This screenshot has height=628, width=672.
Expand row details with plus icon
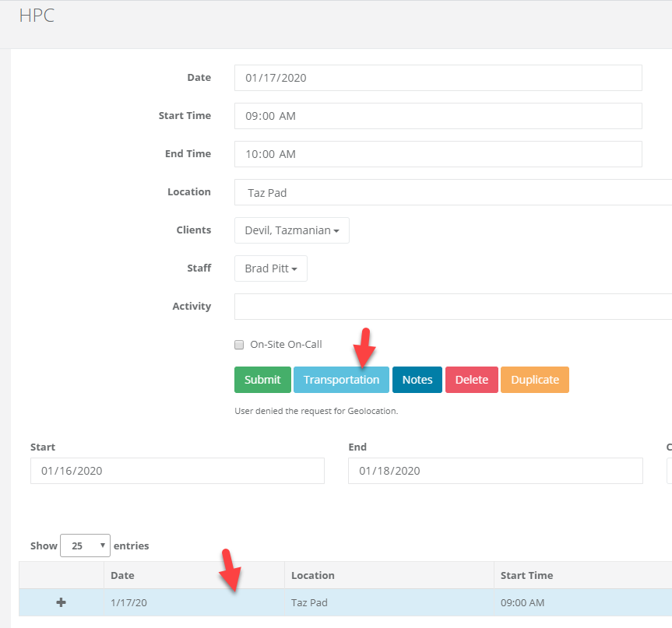[x=61, y=602]
